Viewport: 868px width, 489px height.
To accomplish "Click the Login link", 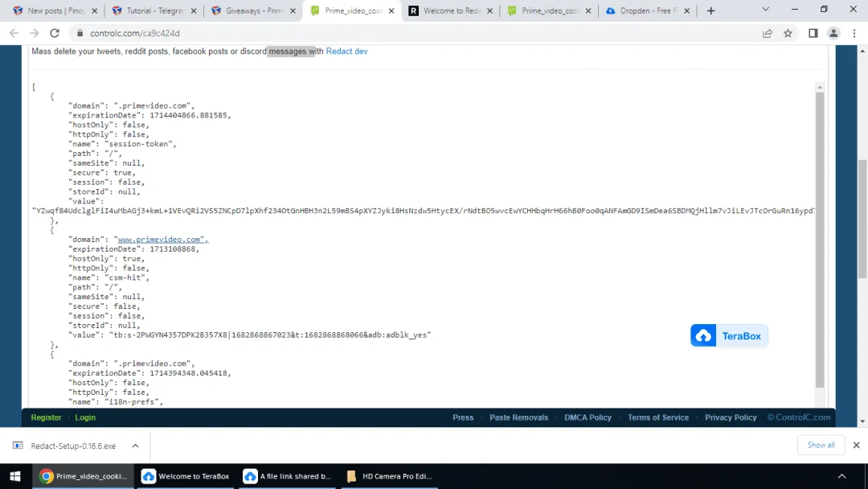I will pos(85,417).
